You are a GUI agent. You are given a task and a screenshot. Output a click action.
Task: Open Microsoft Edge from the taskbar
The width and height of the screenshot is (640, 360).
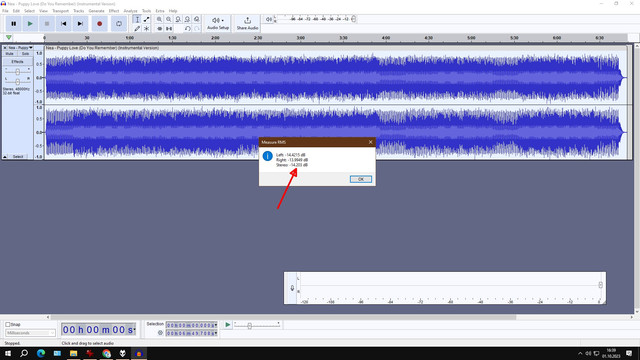pos(41,353)
